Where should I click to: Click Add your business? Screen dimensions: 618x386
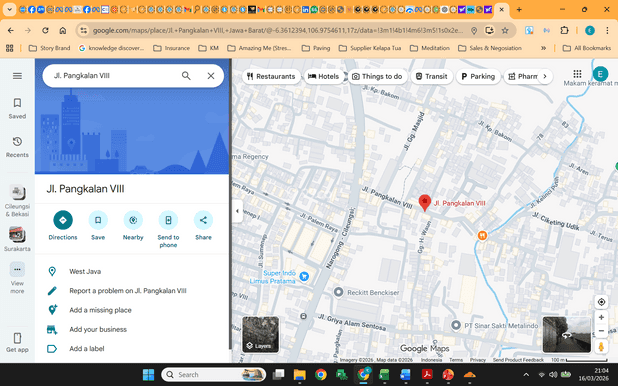[x=132, y=329]
